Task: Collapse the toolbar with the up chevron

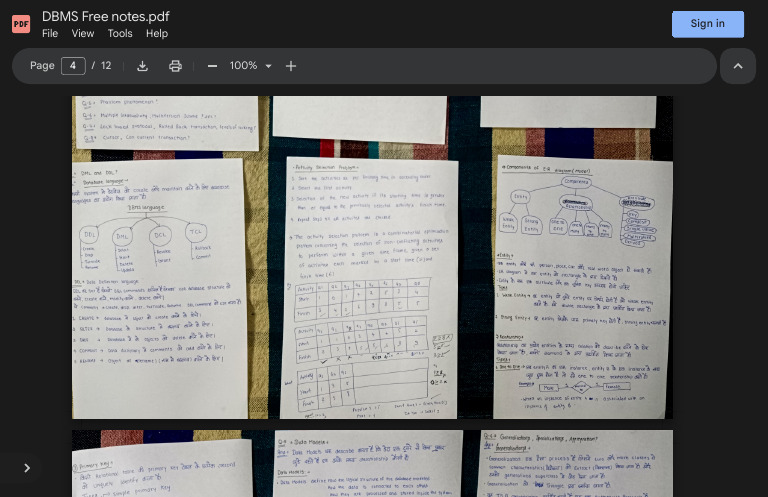Action: (x=738, y=66)
